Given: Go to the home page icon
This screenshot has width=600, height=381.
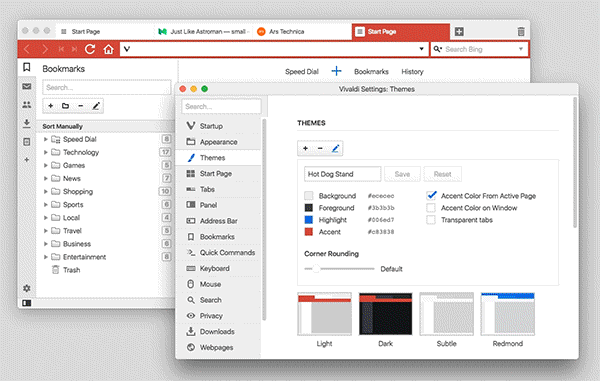Looking at the screenshot, I should [109, 49].
